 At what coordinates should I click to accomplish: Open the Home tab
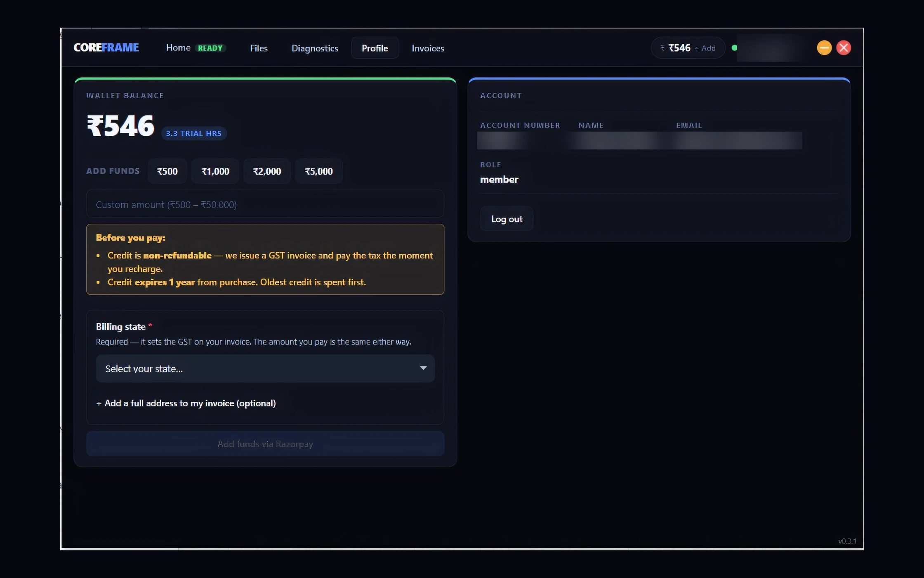click(178, 48)
